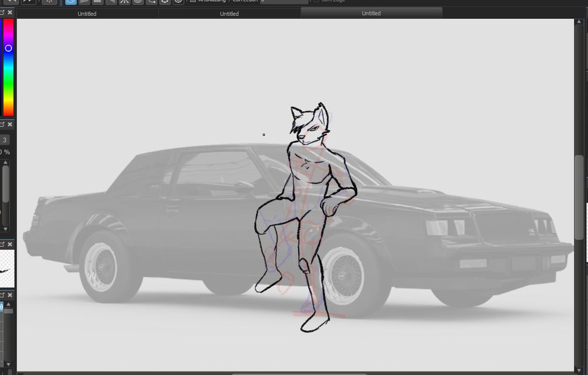Close the brush size panel
The image size is (588, 375).
(10, 124)
